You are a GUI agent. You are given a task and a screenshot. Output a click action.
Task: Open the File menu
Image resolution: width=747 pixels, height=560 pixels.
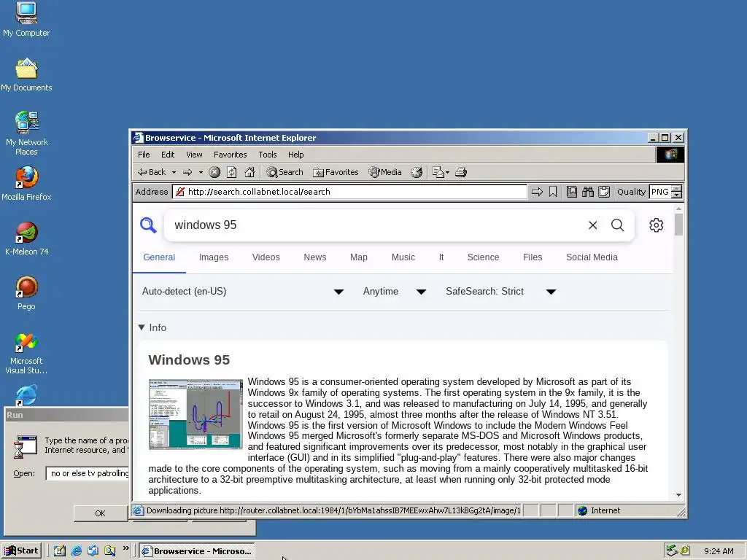point(144,155)
